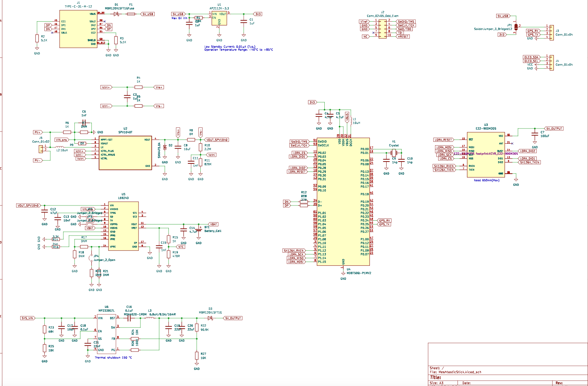This screenshot has width=588, height=386.
Task: Select the VOUT_SPV1040 label at U2's output
Action: pos(217,140)
